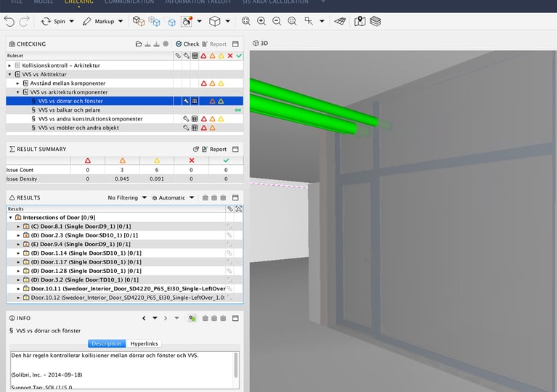
Task: Open the COMMUNICATION tab
Action: (x=129, y=2)
